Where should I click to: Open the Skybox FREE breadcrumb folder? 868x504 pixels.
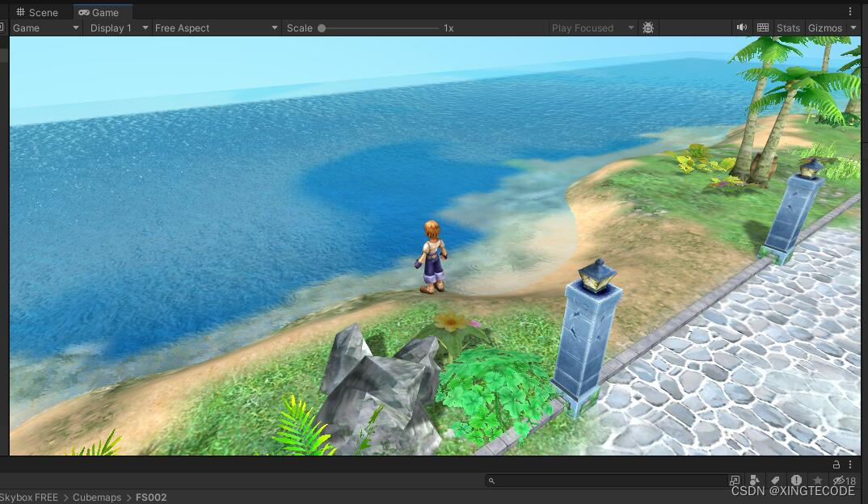[x=29, y=498]
